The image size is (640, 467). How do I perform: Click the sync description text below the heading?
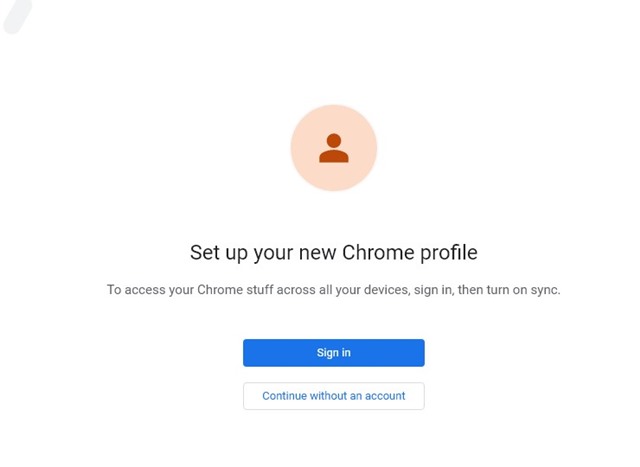pos(333,290)
